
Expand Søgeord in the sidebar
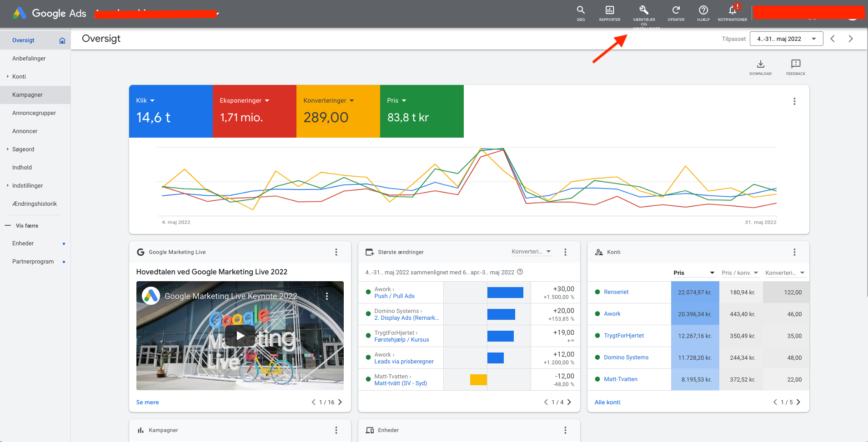pyautogui.click(x=8, y=149)
